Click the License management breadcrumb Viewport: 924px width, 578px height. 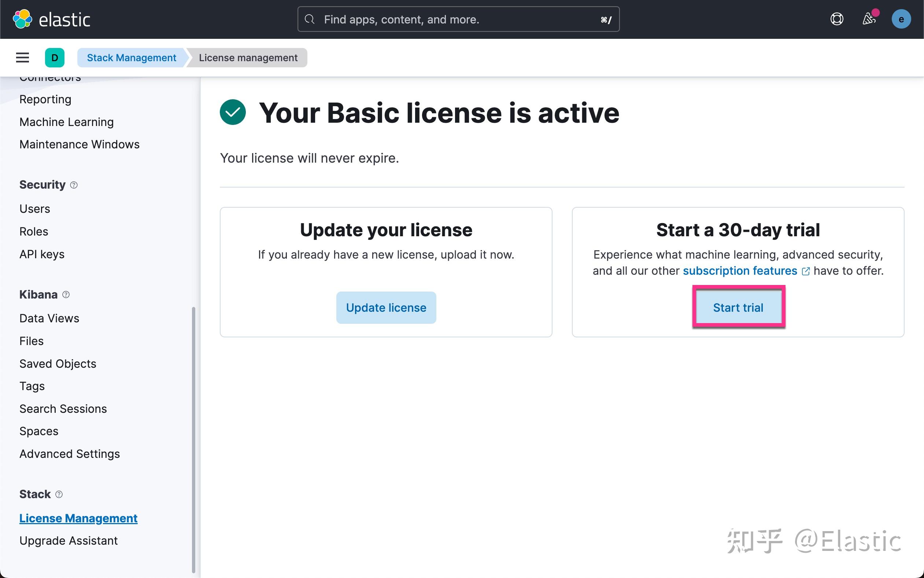click(248, 58)
